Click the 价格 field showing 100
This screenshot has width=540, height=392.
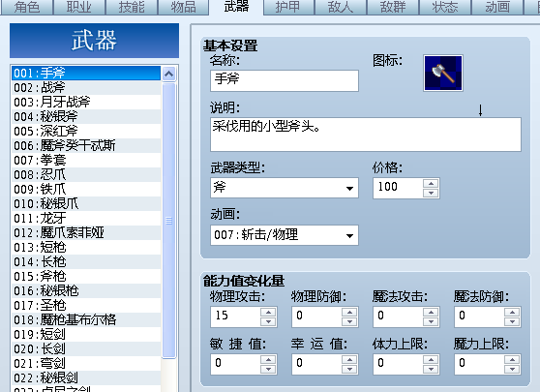[x=398, y=188]
